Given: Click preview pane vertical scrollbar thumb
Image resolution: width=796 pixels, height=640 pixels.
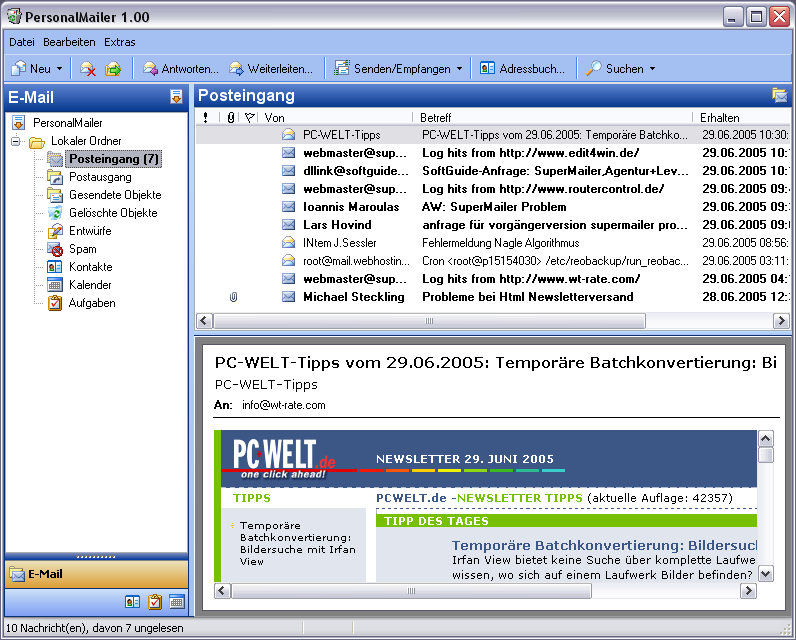Looking at the screenshot, I should [765, 455].
